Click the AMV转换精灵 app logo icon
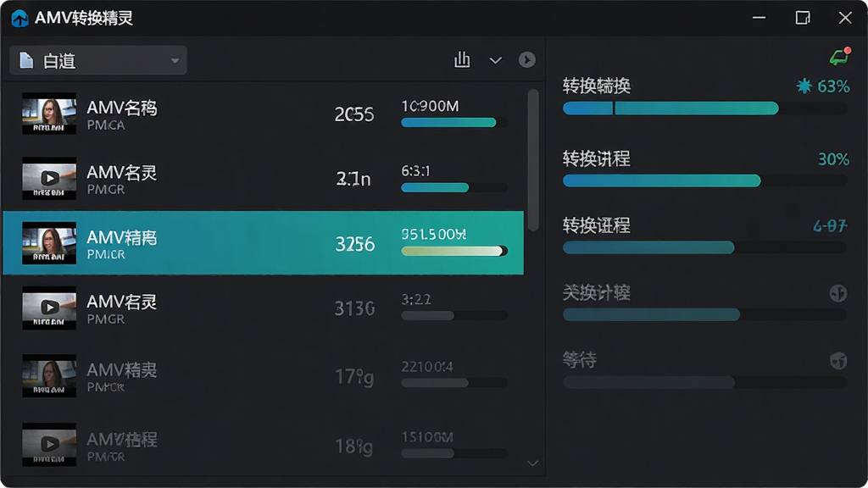This screenshot has height=488, width=868. (x=20, y=19)
